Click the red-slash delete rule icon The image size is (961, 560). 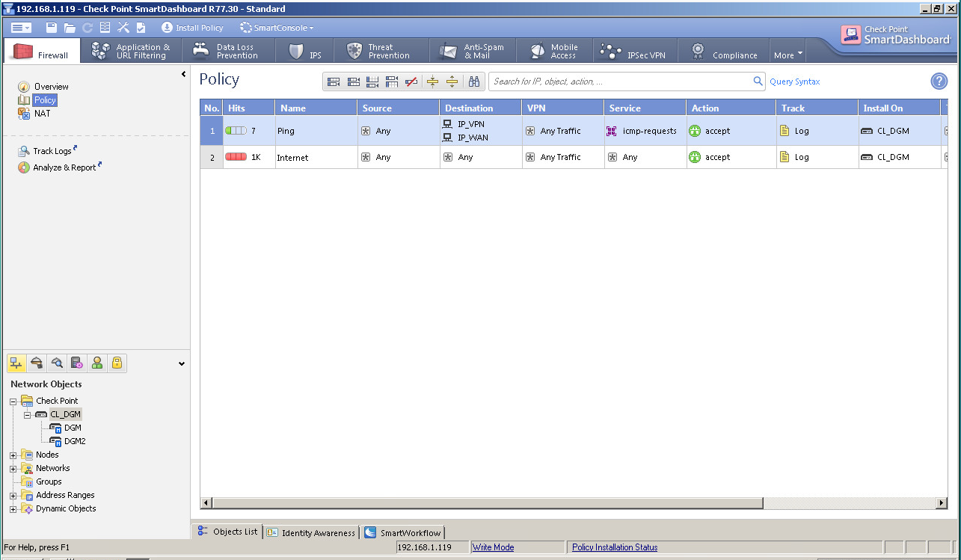(x=411, y=81)
